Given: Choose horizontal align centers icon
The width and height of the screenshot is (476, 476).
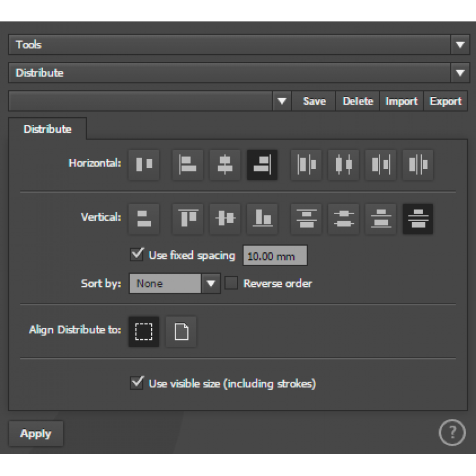Looking at the screenshot, I should [225, 165].
